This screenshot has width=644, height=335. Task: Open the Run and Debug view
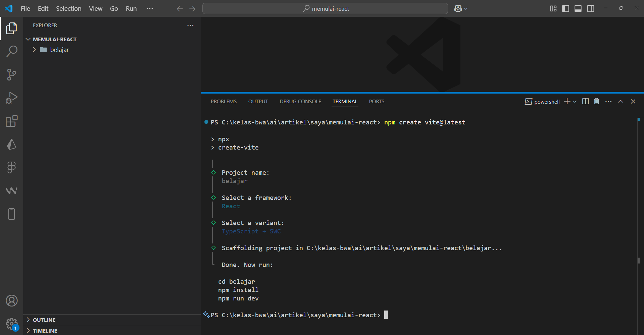click(x=11, y=98)
